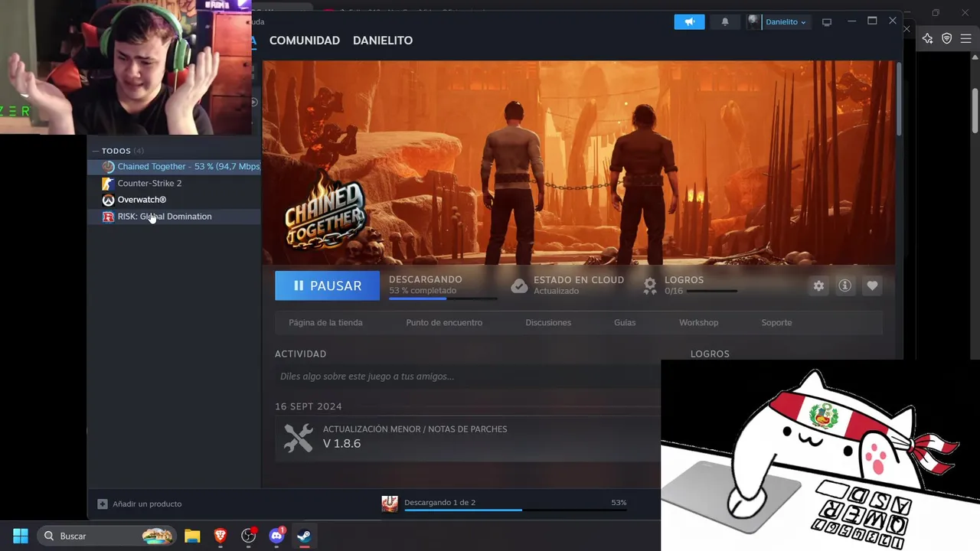Click the 16 SEPT 2024 date heading
This screenshot has height=551, width=980.
pos(309,406)
